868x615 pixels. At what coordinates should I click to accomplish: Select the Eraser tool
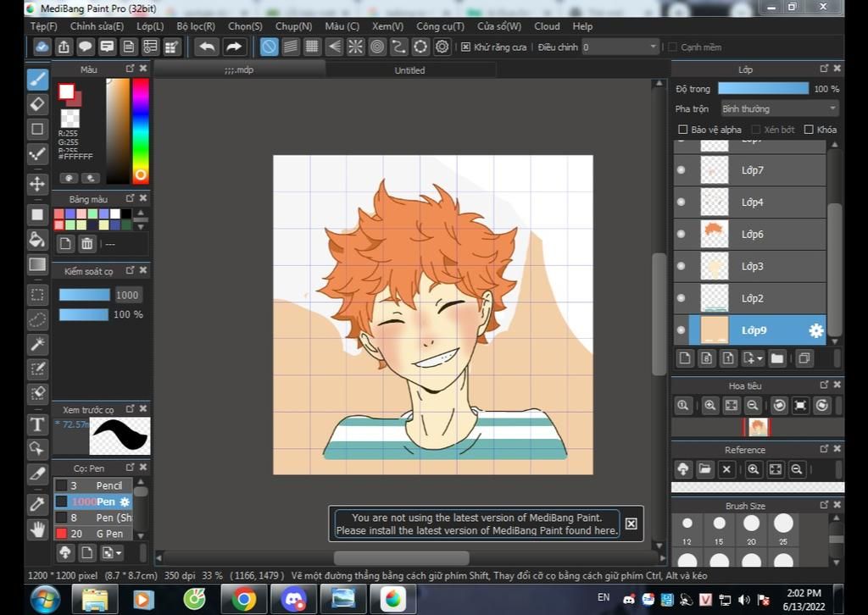(x=37, y=104)
